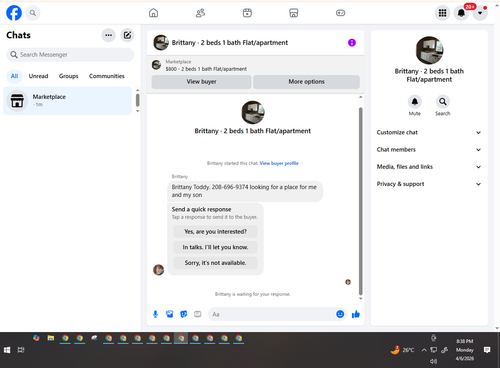500x368 pixels.
Task: Open the Marketplace storefront icon in top bar
Action: click(x=293, y=13)
